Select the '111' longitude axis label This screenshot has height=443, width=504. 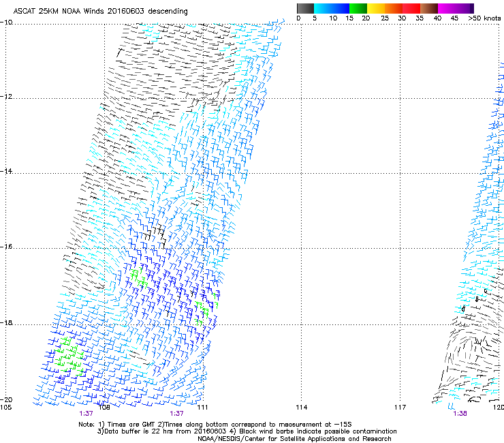pyautogui.click(x=202, y=408)
